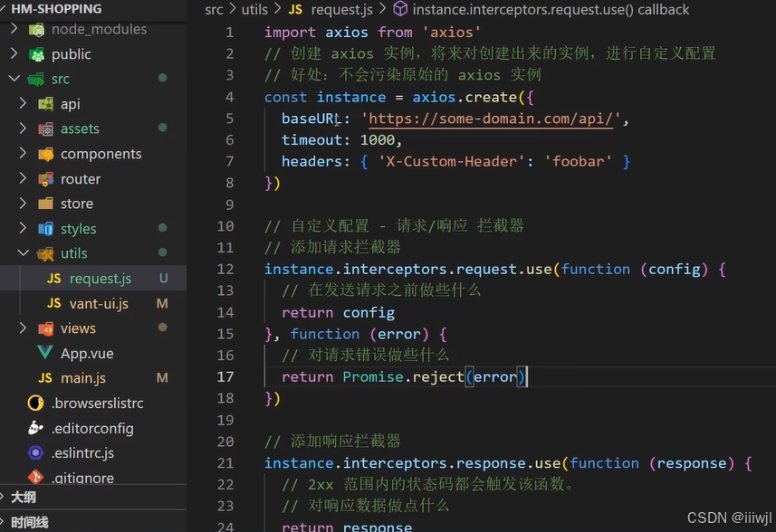Expand the api folder chevron

coord(23,103)
